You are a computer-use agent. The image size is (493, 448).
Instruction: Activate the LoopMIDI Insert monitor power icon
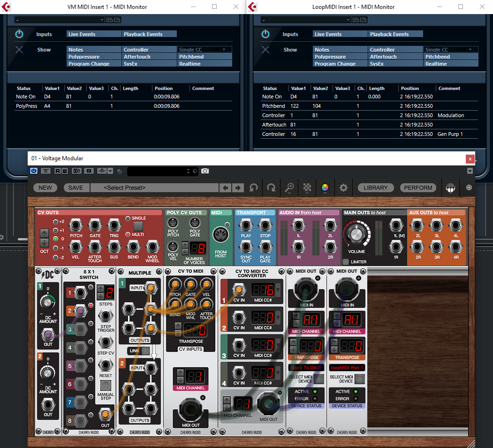pos(265,34)
